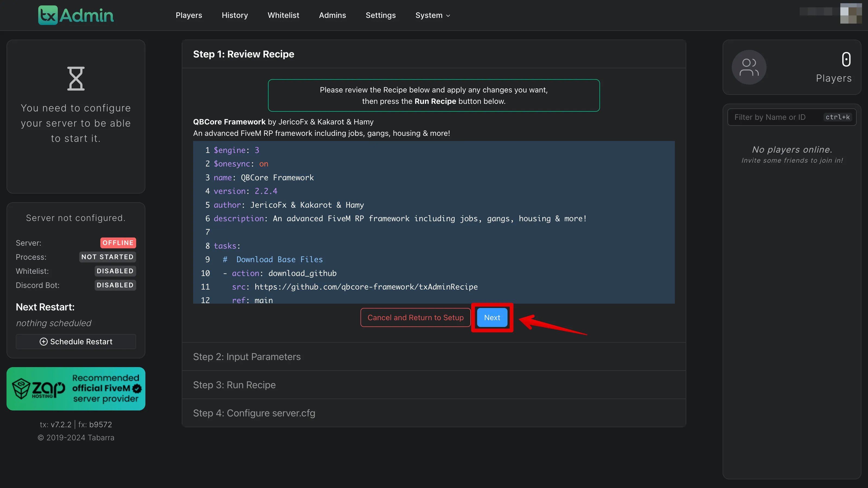Go to the Whitelist page

coord(283,15)
